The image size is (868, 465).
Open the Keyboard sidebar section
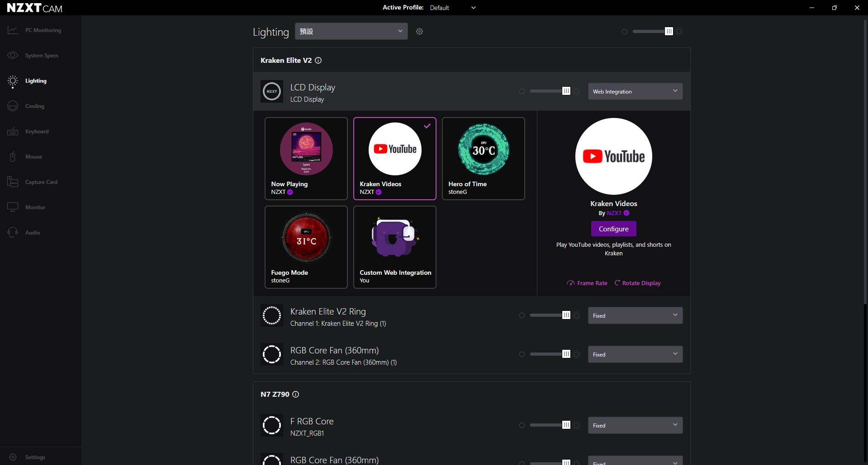point(41,132)
